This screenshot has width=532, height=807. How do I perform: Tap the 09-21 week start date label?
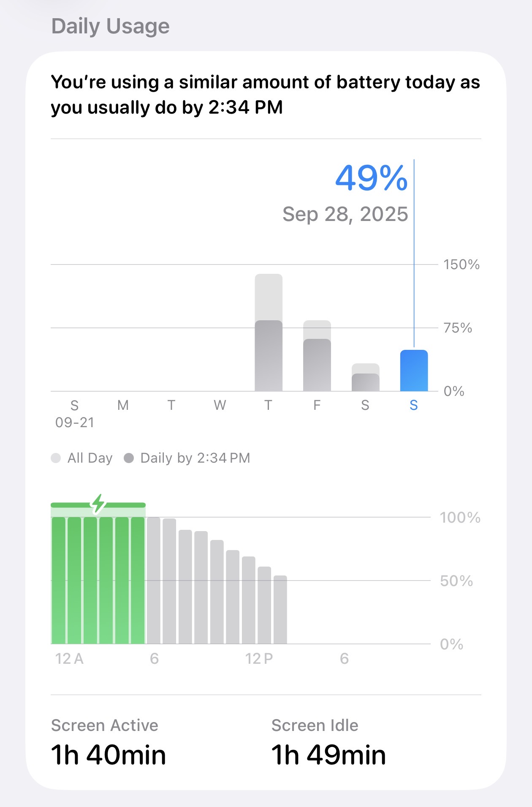(75, 423)
